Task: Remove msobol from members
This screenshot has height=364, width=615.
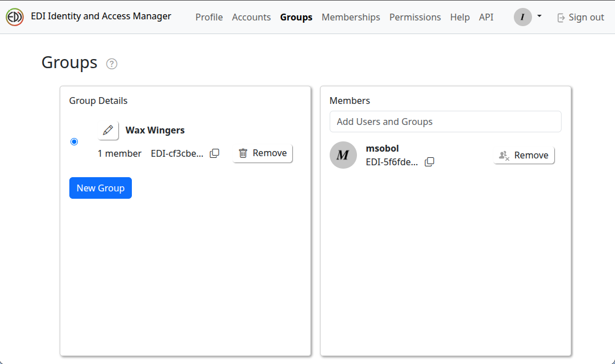Action: (x=524, y=155)
